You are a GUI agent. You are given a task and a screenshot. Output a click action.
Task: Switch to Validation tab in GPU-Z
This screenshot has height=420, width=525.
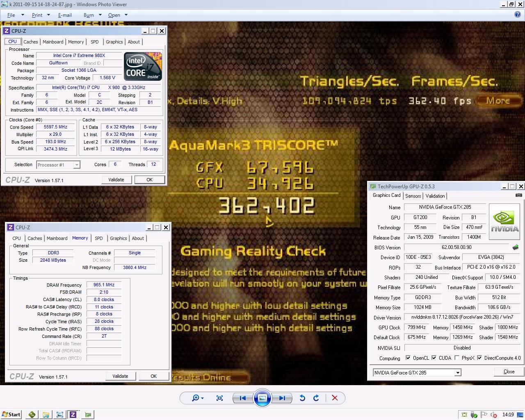435,196
